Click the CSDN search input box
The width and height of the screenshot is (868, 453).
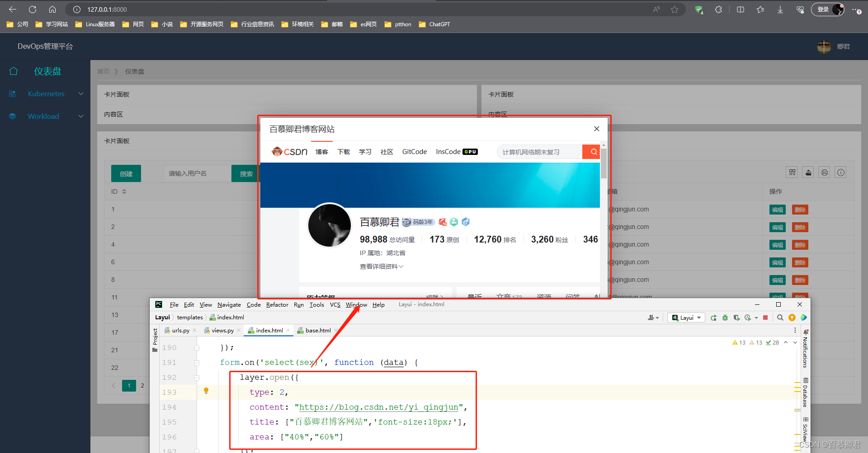tap(540, 152)
